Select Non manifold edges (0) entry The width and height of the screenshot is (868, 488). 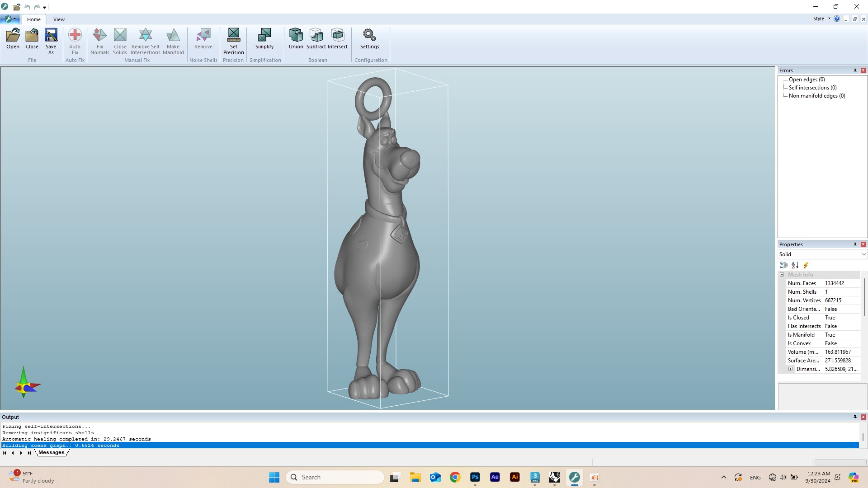(x=817, y=96)
